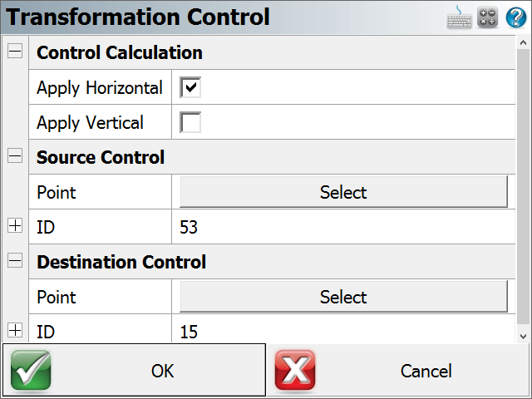Select a Destination Control point
This screenshot has height=399, width=532.
tap(343, 297)
